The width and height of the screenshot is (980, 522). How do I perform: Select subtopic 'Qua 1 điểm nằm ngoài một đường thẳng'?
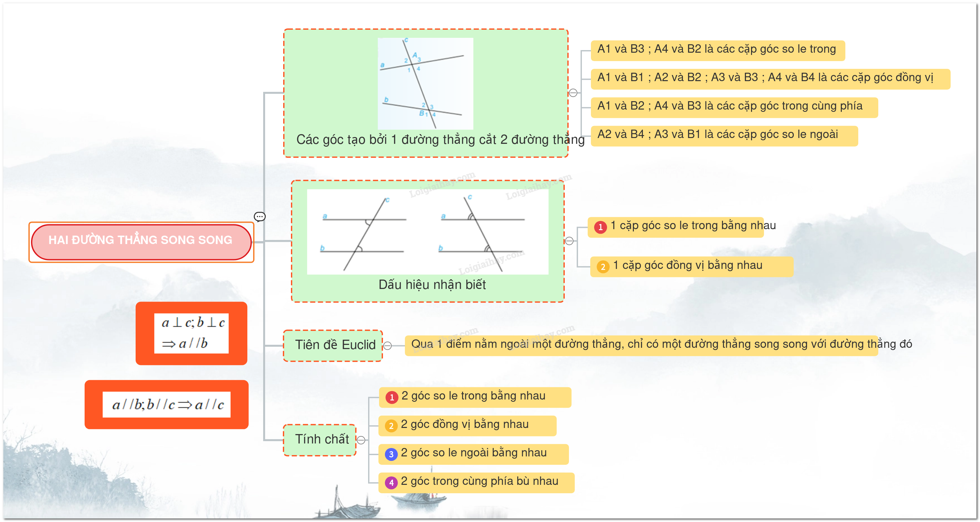(641, 345)
